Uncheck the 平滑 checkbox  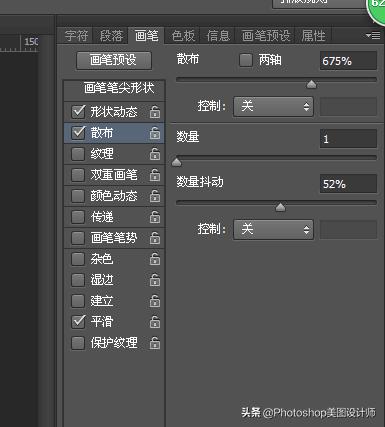pyautogui.click(x=78, y=322)
